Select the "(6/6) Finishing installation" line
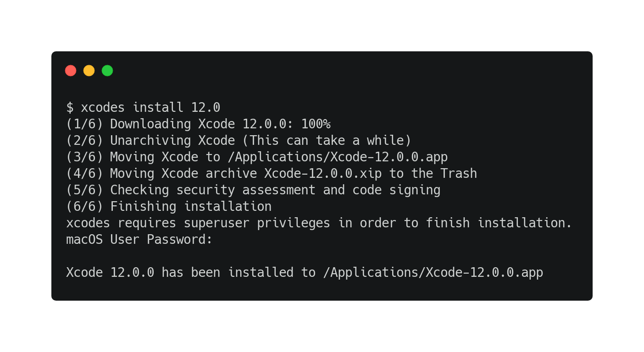This screenshot has width=644, height=352. [x=169, y=207]
